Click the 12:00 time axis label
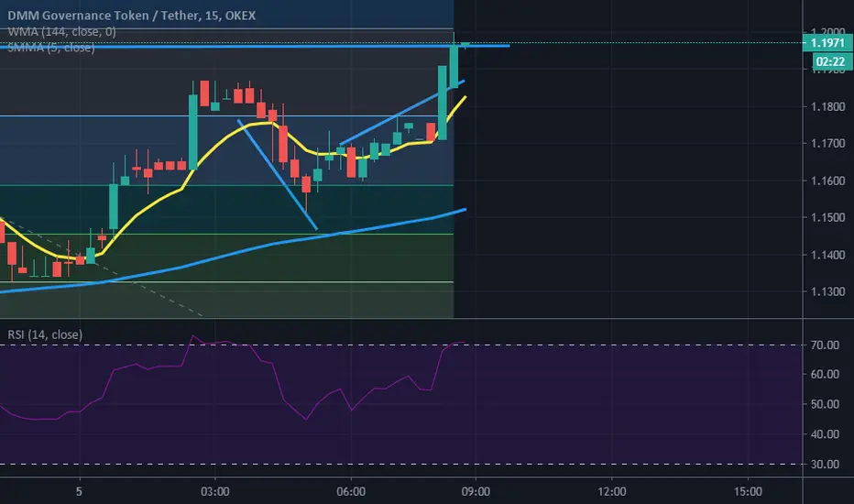 (x=611, y=492)
